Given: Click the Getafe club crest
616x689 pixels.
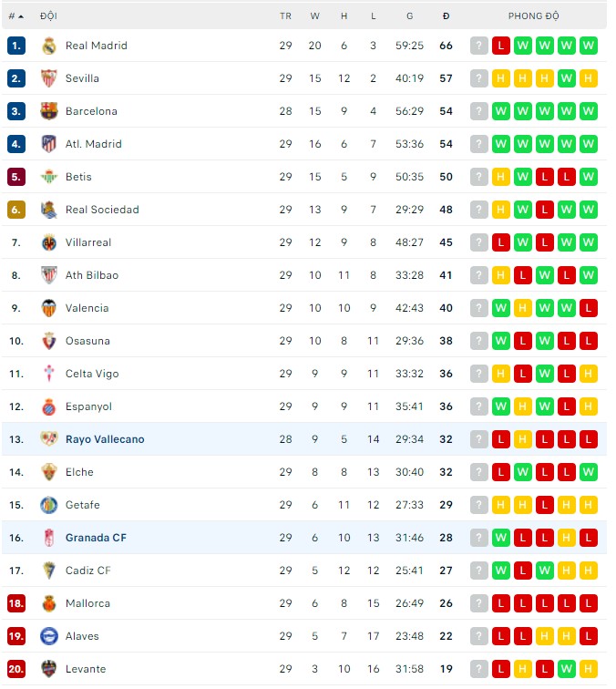Looking at the screenshot, I should 49,505.
